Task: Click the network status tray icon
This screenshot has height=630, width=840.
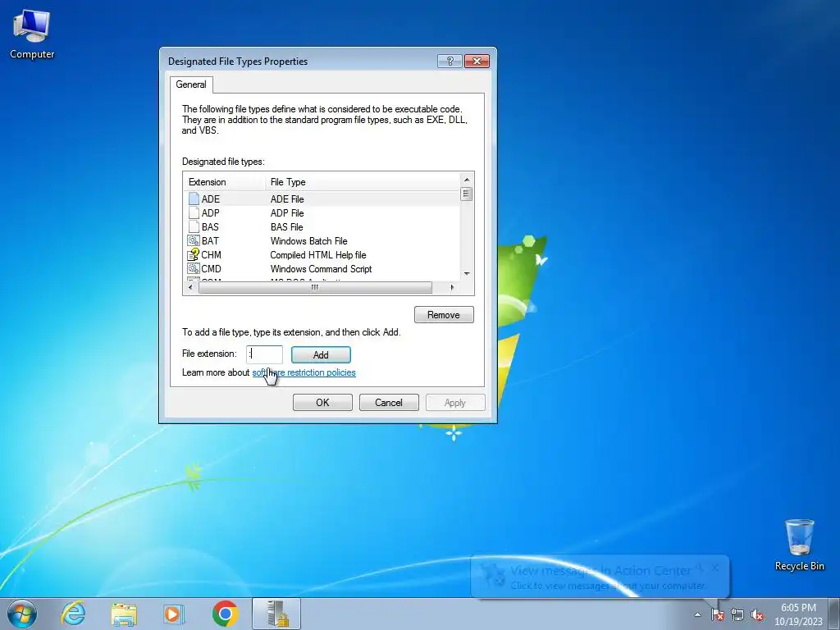Action: coord(737,614)
